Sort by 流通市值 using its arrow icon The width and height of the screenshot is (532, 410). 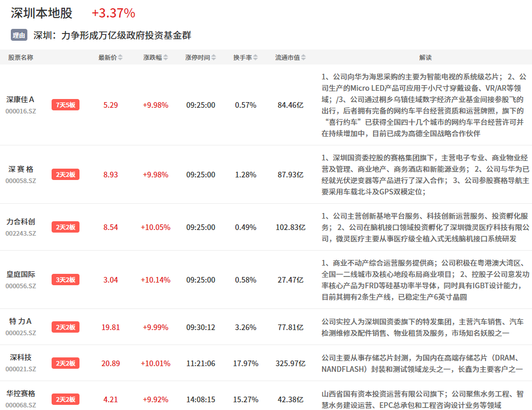pyautogui.click(x=303, y=58)
